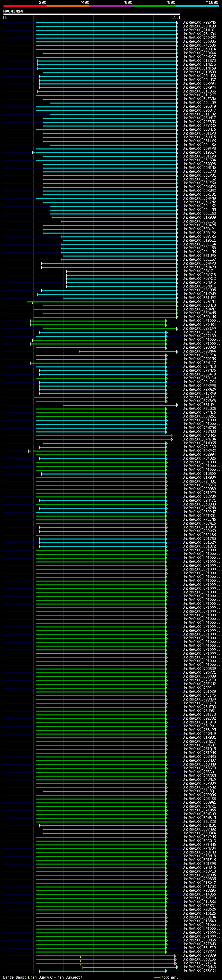Open hit UniRef100_A8HX38
Viewport: 222px width, 980px height.
coord(199,26)
